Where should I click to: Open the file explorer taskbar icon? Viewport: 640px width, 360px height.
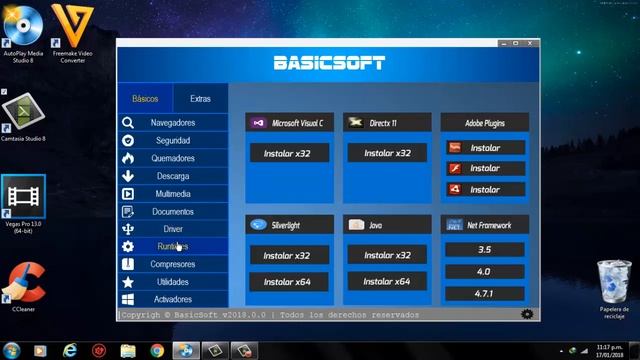click(x=128, y=351)
